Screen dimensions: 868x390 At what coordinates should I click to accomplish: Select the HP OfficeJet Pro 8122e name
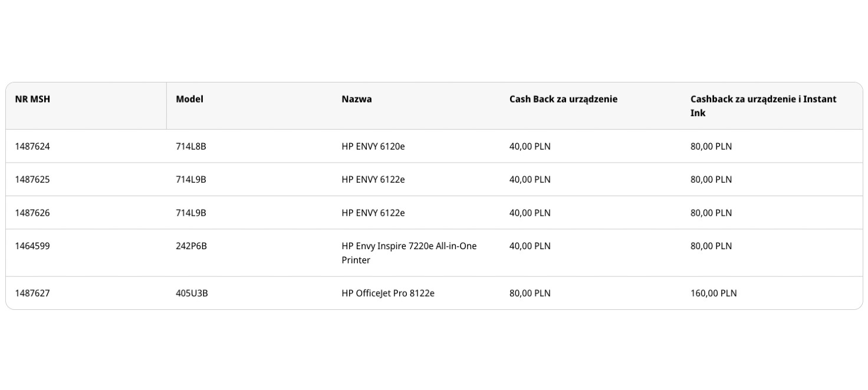[388, 293]
